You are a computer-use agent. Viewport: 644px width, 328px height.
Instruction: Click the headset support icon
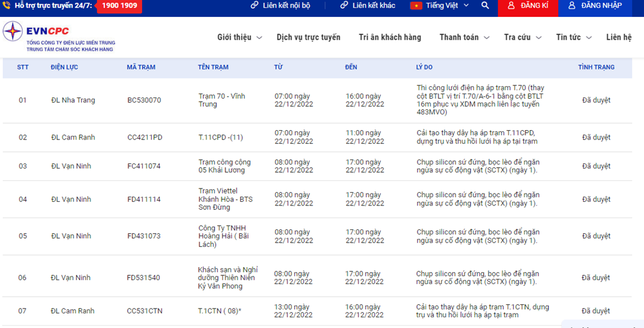(x=8, y=6)
